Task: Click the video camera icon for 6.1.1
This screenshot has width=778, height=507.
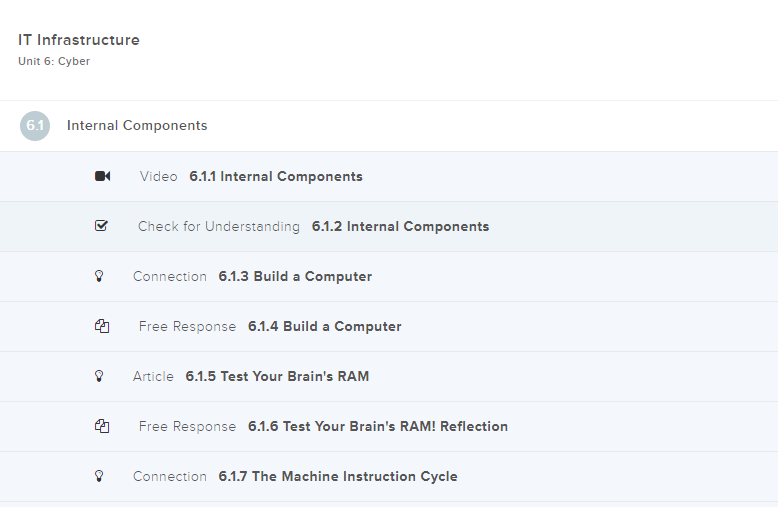Action: click(102, 176)
